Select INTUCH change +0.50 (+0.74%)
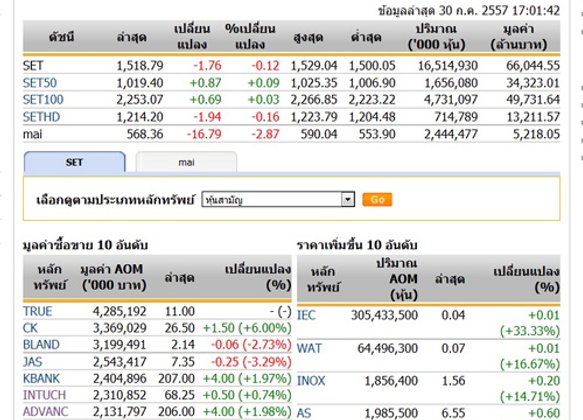 point(247,395)
